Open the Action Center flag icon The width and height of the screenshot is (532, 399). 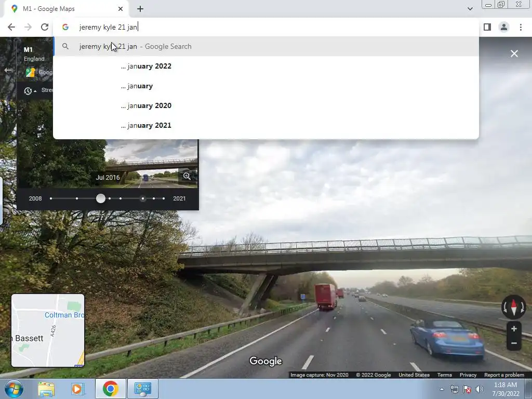pyautogui.click(x=467, y=389)
